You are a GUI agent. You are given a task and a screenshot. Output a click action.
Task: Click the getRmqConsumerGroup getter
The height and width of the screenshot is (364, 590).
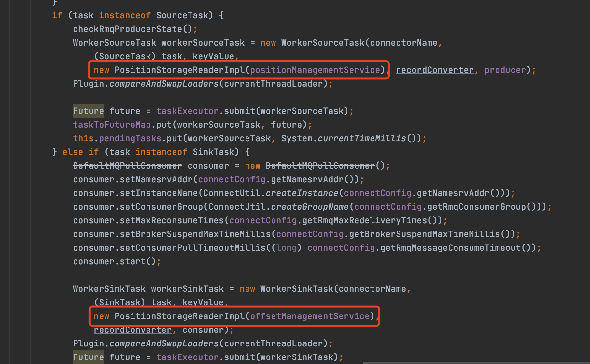476,207
